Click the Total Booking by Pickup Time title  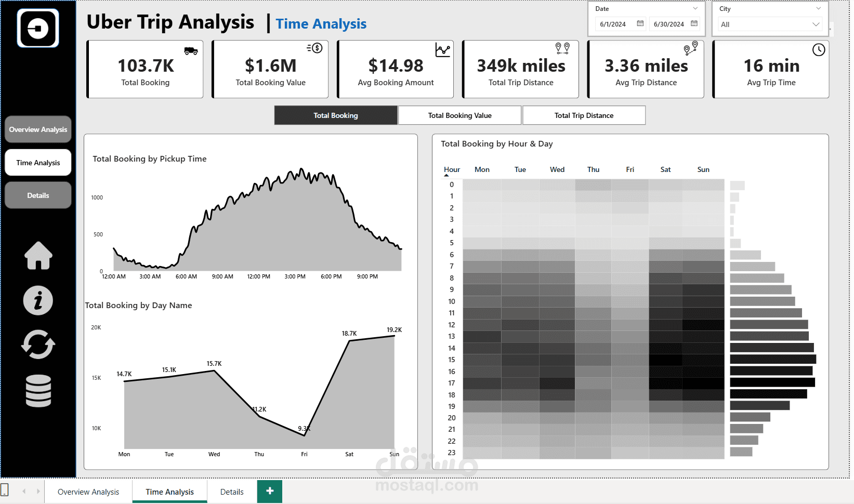(x=150, y=159)
